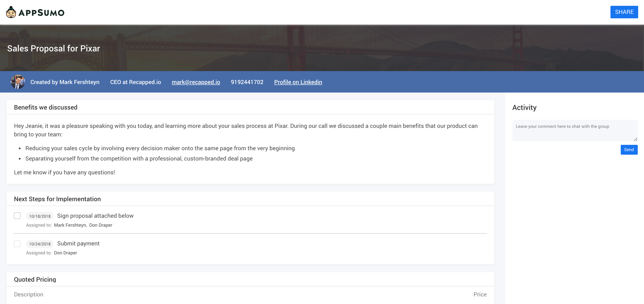Click the Quoted Pricing heading
Screen dimensions: 644x304
pyautogui.click(x=35, y=279)
